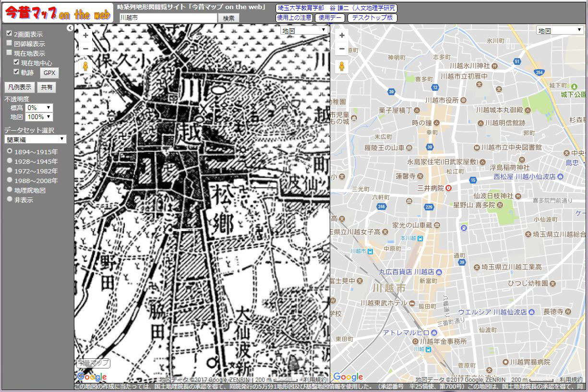Zoom in on the right Google map
The image size is (588, 392).
coord(342,35)
